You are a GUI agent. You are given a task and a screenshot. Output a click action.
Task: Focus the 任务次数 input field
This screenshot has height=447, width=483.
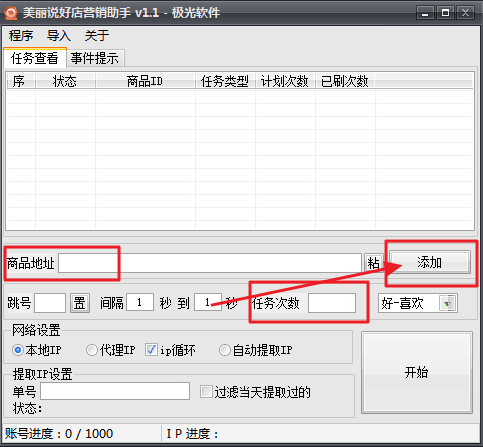coord(332,303)
